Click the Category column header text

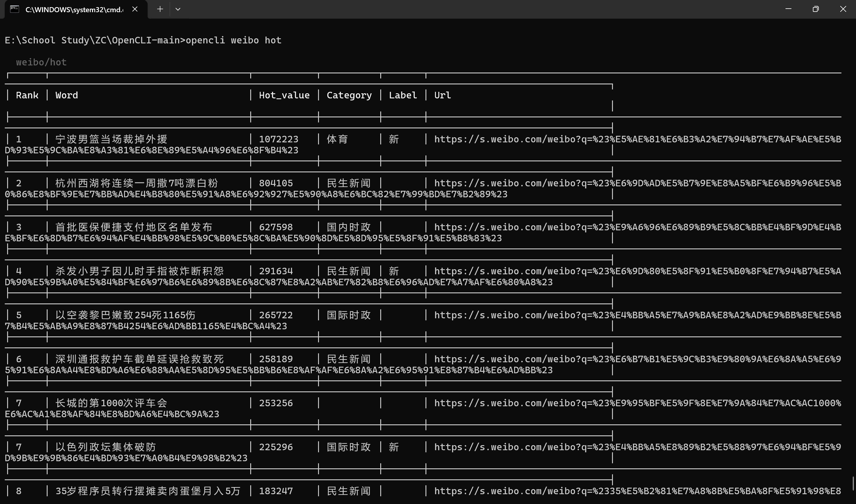pyautogui.click(x=349, y=95)
